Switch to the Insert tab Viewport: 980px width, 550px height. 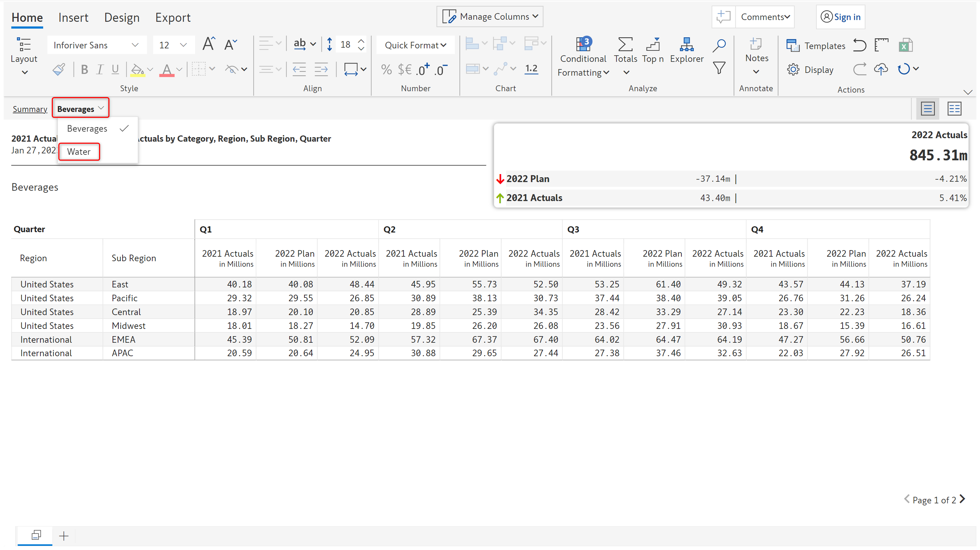coord(73,18)
